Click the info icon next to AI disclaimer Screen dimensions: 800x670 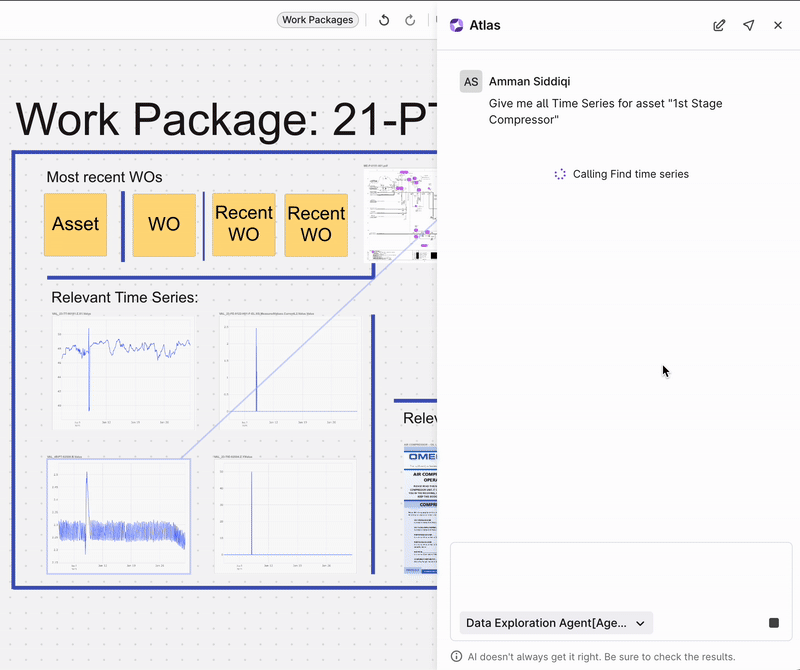[x=457, y=656]
